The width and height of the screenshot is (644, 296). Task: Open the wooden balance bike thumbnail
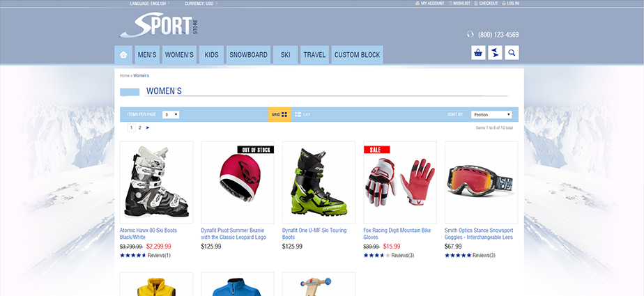coord(319,284)
